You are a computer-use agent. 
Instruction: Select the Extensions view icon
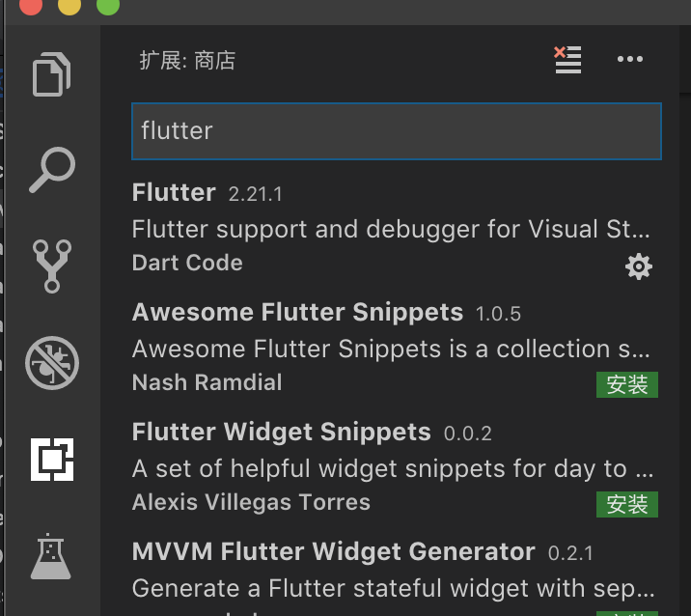pos(52,460)
